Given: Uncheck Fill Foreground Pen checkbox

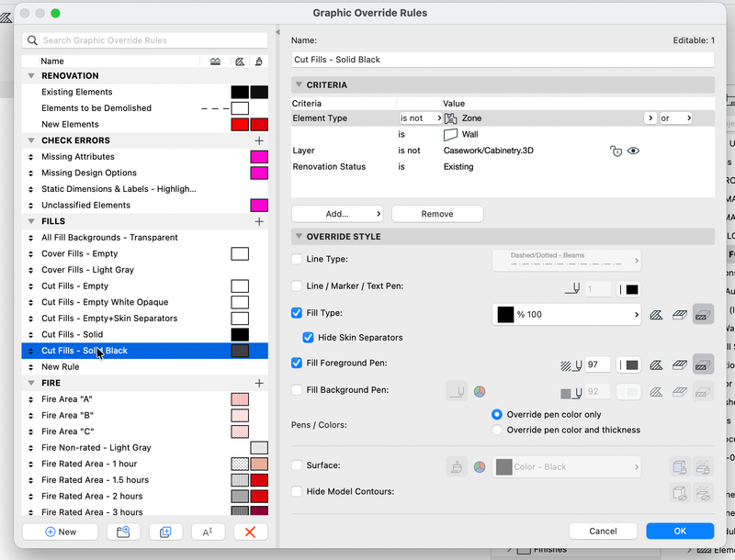Looking at the screenshot, I should pyautogui.click(x=296, y=363).
